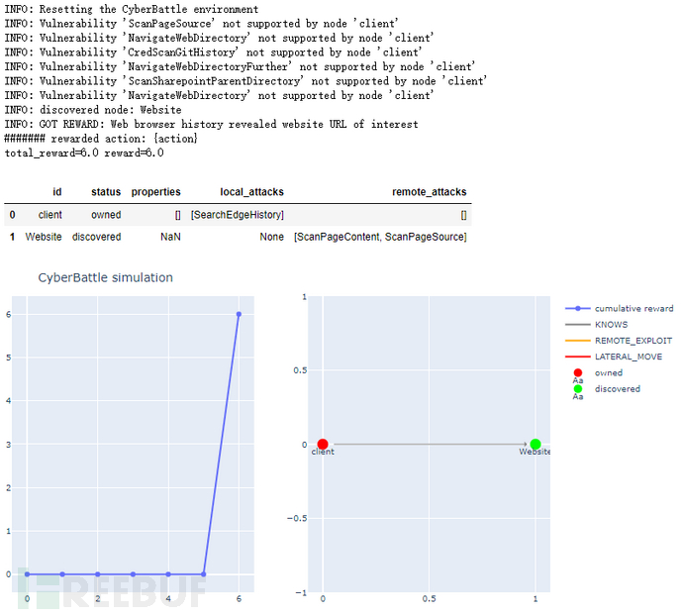Click the 'Resetting the CyberBattle environment' line

pyautogui.click(x=131, y=9)
